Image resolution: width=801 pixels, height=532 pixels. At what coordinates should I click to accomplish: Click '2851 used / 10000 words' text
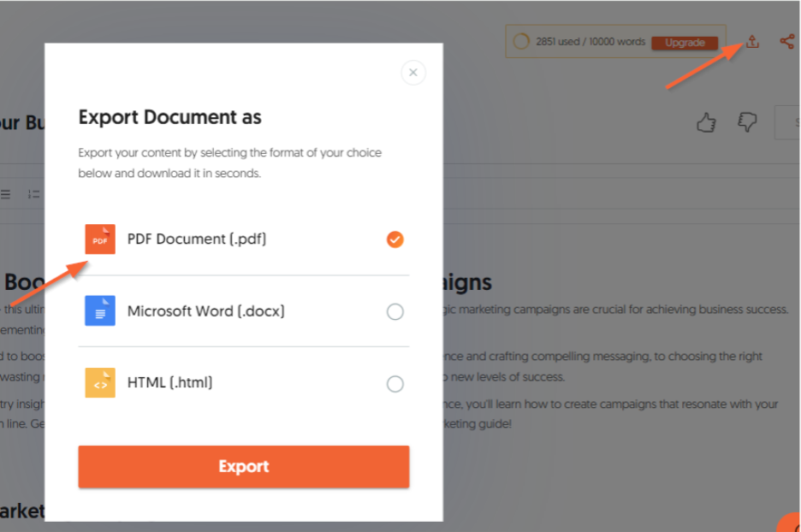[590, 41]
